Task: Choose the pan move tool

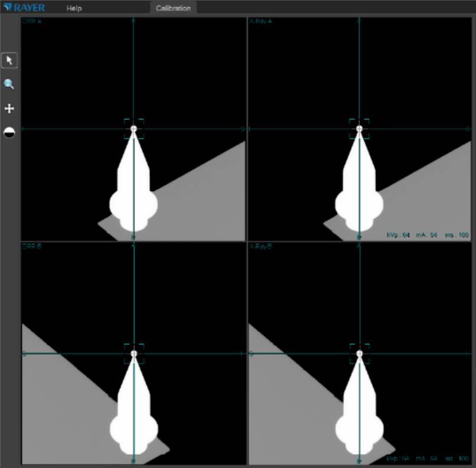Action: coord(9,109)
